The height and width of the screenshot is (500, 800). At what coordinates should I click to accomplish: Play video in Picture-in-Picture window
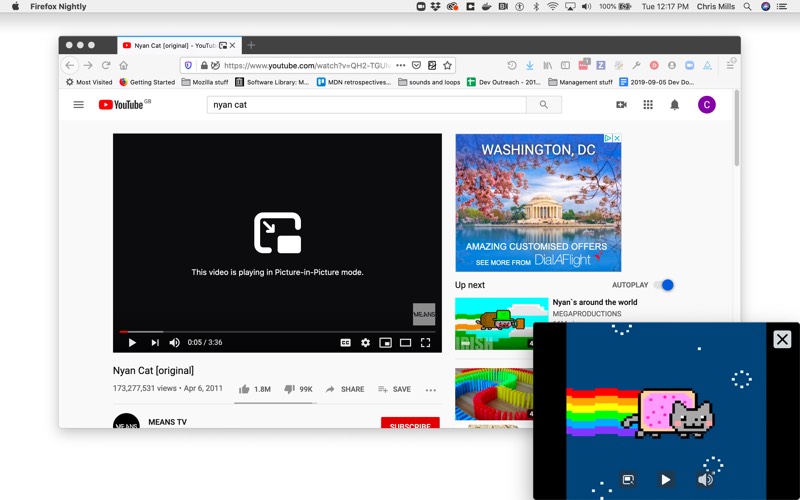665,480
